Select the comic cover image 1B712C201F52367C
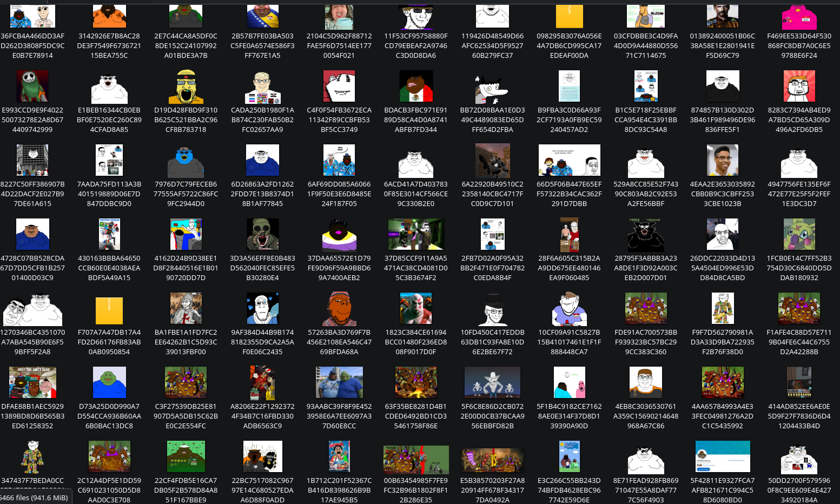The image size is (840, 504). coord(339,456)
